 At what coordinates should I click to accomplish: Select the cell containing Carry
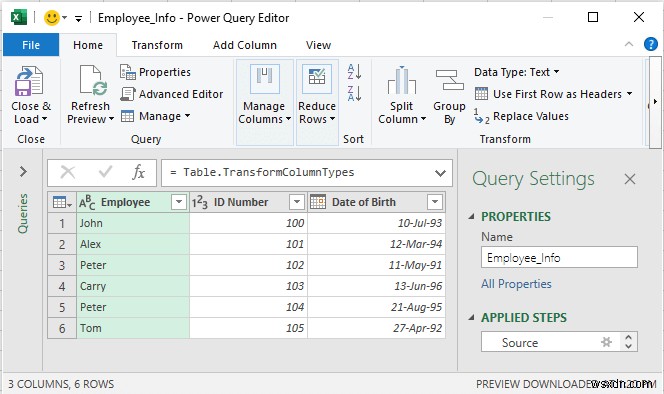[133, 286]
